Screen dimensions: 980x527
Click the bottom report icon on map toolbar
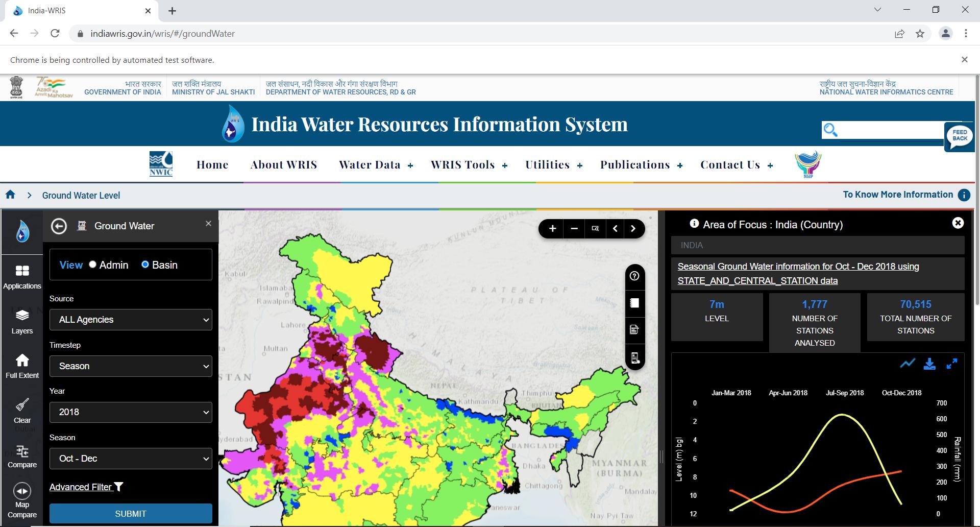click(x=634, y=358)
